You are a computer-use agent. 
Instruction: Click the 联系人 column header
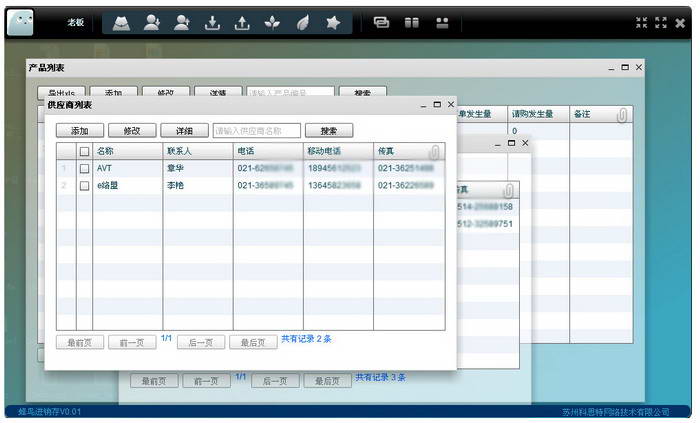[x=198, y=151]
